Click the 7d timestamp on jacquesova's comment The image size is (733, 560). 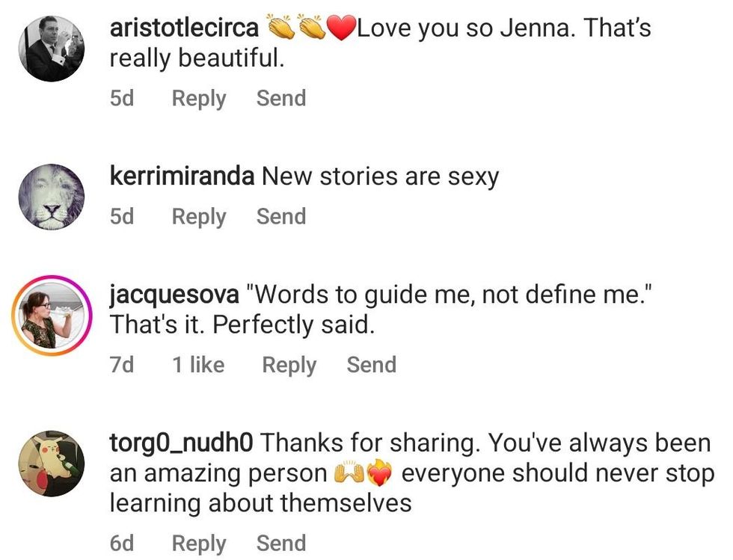coord(122,365)
